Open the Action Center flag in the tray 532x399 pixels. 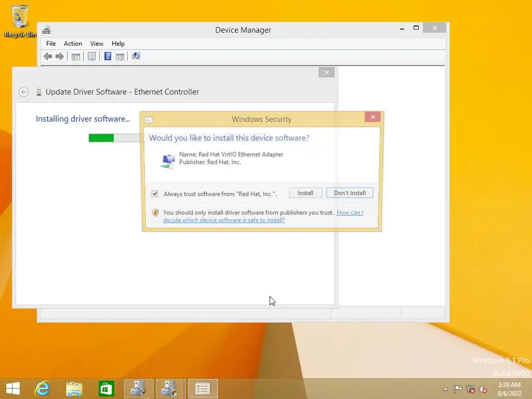click(458, 389)
